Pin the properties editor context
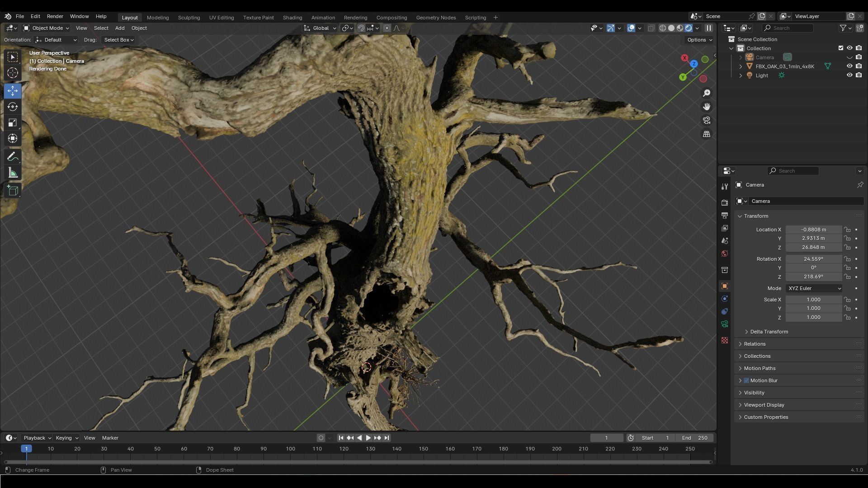 pos(860,185)
